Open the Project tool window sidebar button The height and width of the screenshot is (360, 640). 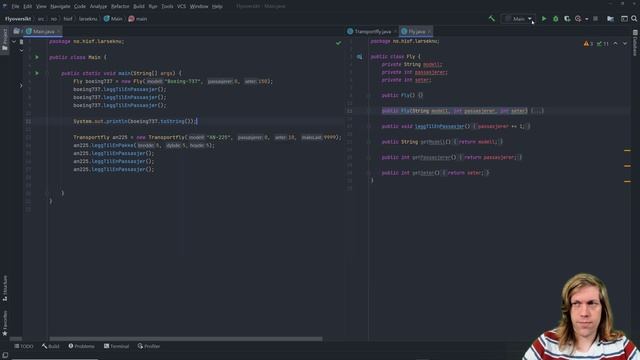(x=4, y=40)
